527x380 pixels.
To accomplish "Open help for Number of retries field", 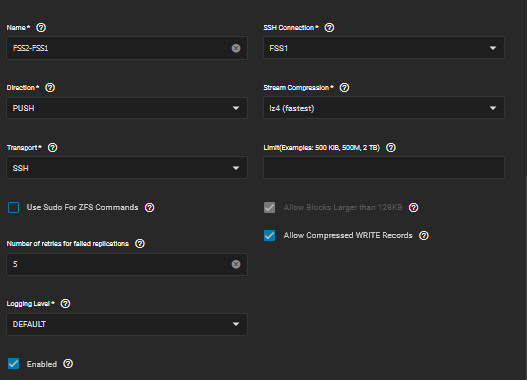I will point(140,244).
